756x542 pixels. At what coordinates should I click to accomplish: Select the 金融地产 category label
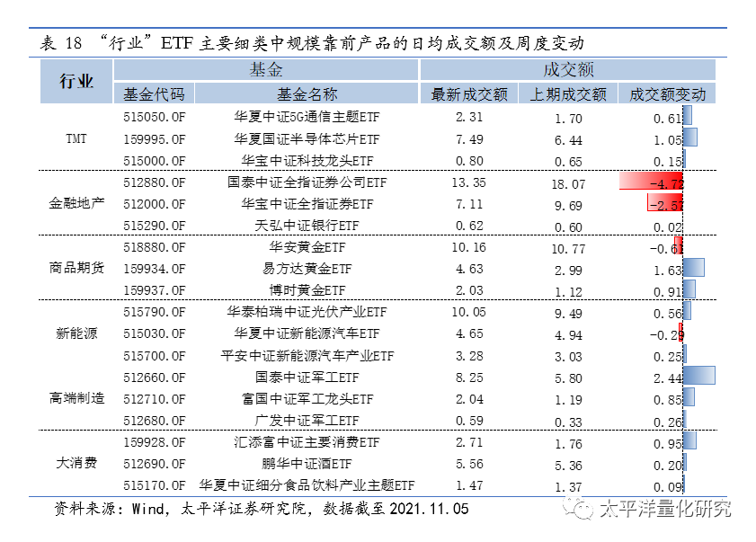[x=76, y=204]
